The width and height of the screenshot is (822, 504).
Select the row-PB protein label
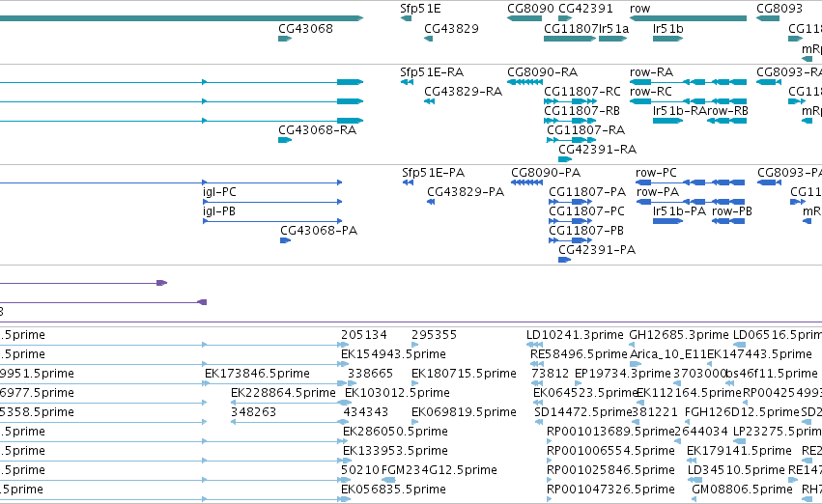pos(732,211)
